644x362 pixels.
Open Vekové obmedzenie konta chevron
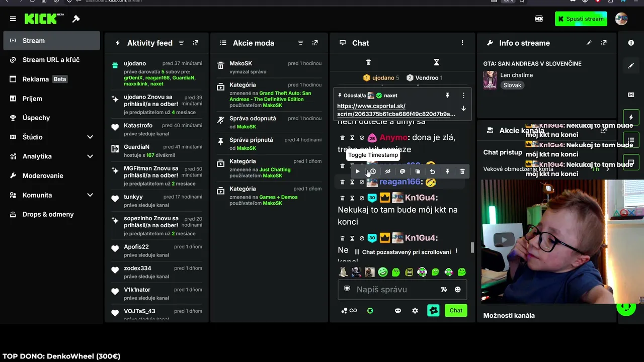pos(607,169)
